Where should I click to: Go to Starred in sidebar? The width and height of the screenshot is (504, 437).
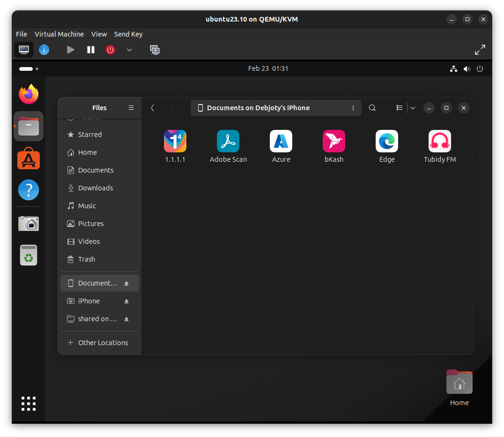100,135
